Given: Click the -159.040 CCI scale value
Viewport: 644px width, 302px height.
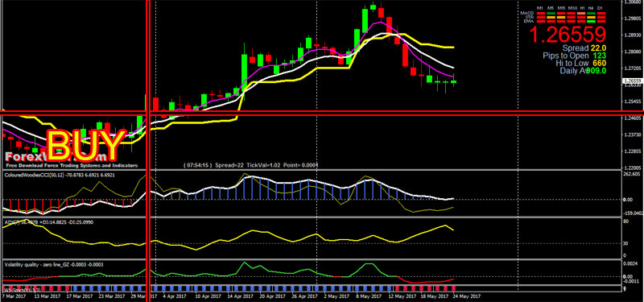Looking at the screenshot, I should pos(633,213).
